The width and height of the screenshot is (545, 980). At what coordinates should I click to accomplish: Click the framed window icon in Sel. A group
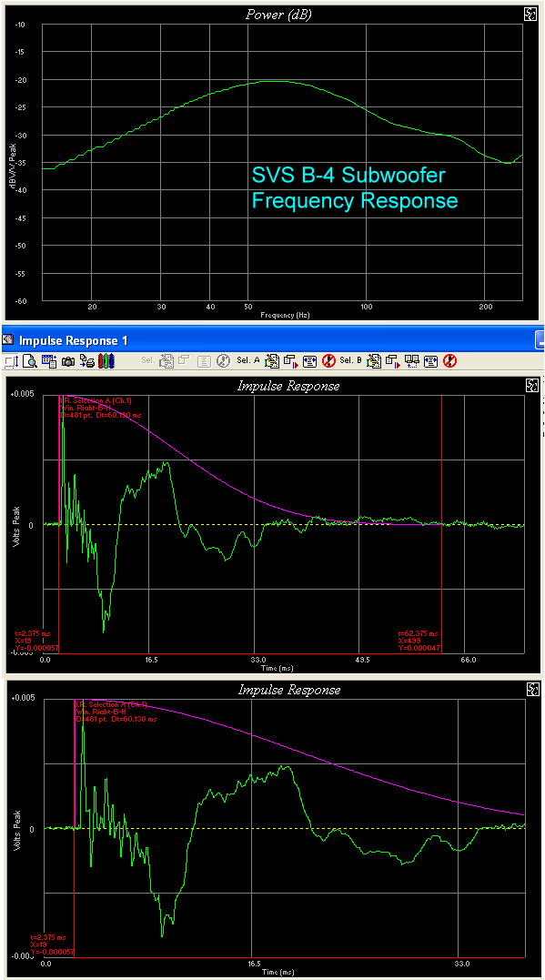tap(309, 361)
